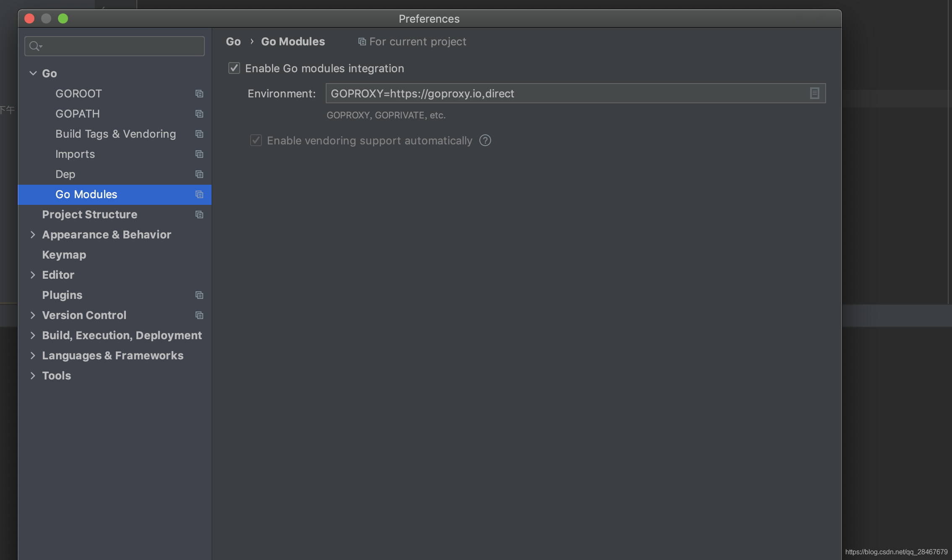Open the Environment value editor icon
Screen dimensions: 952x560
pyautogui.click(x=815, y=93)
